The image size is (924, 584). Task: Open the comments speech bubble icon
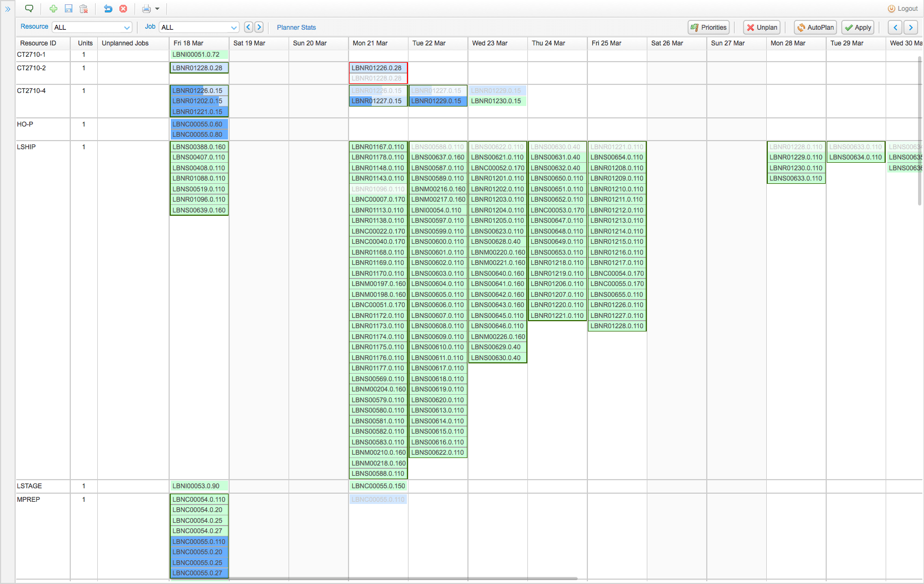coord(29,9)
